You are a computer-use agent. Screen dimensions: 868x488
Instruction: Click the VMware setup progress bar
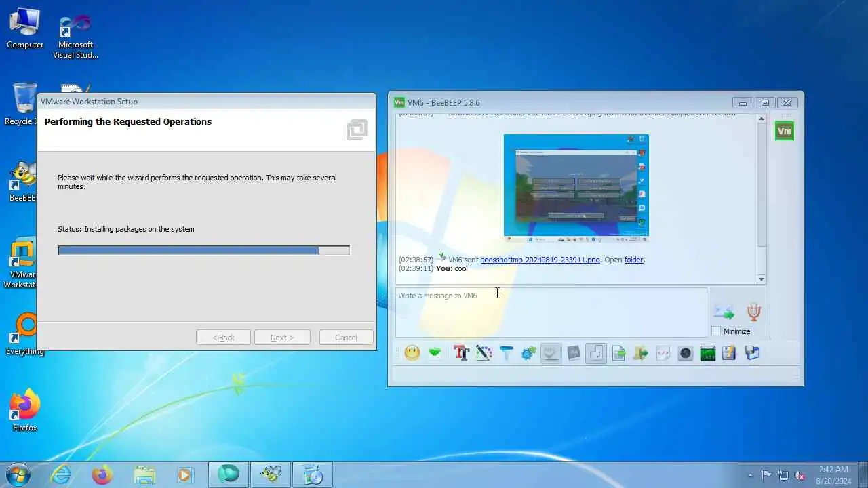[204, 250]
